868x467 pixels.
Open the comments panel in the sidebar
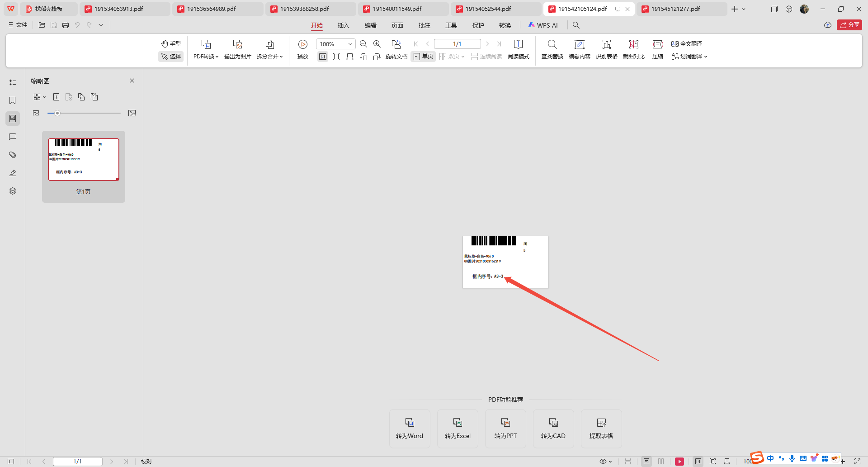coord(13,137)
